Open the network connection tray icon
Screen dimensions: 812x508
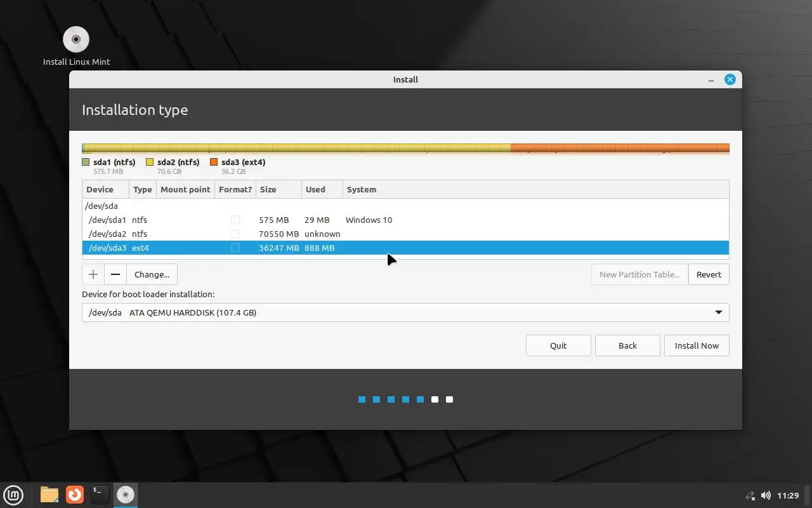750,495
